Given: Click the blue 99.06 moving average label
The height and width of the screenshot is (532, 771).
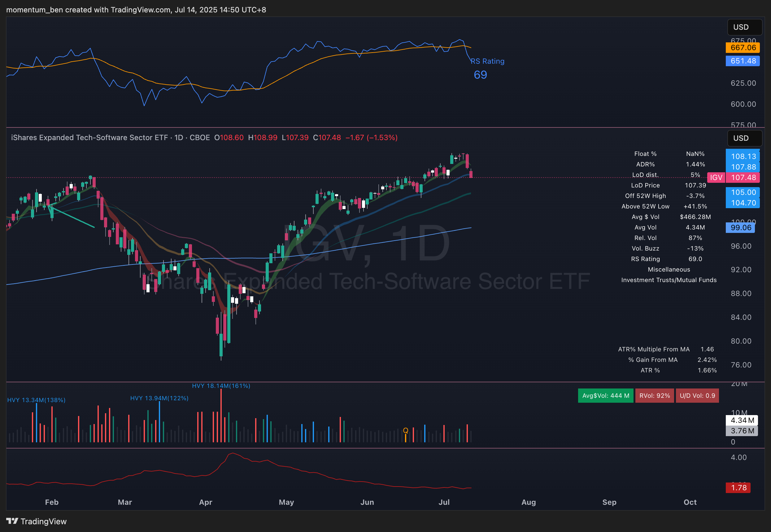Looking at the screenshot, I should pyautogui.click(x=740, y=228).
